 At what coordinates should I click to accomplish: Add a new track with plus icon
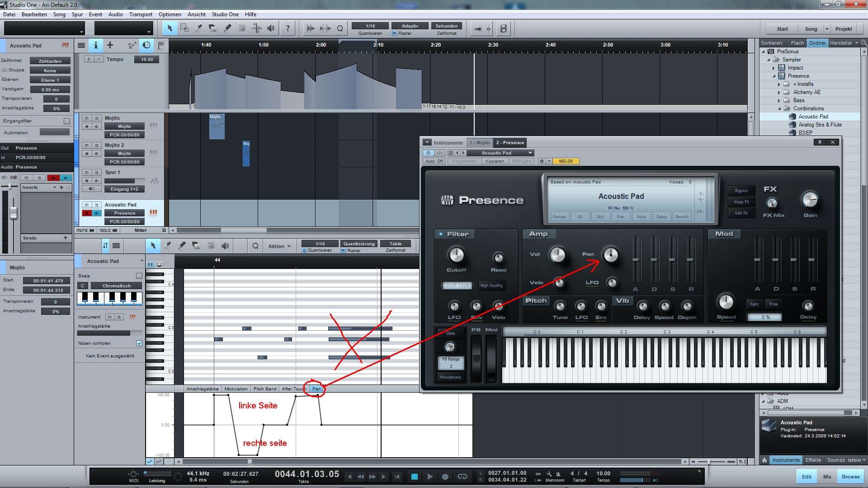[x=110, y=45]
